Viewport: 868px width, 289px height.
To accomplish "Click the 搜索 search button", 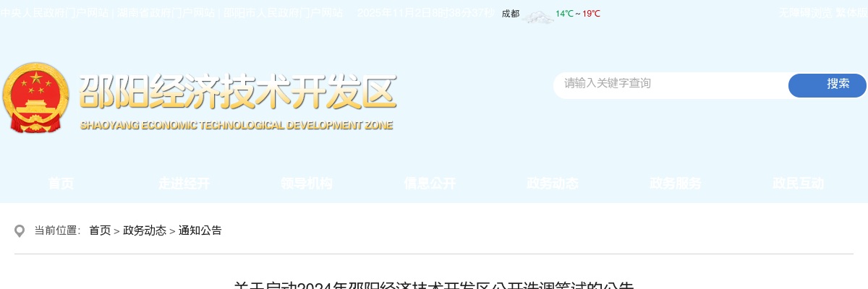I will click(x=827, y=85).
